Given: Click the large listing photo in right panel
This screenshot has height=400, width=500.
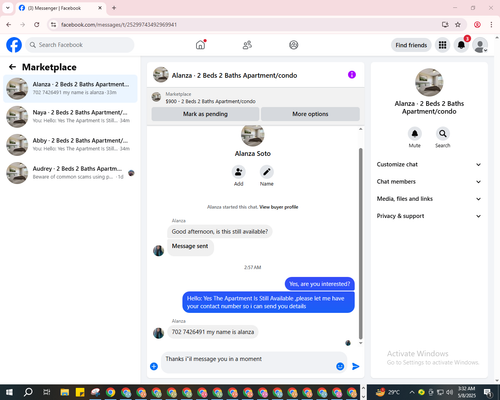Looking at the screenshot, I should click(x=429, y=82).
